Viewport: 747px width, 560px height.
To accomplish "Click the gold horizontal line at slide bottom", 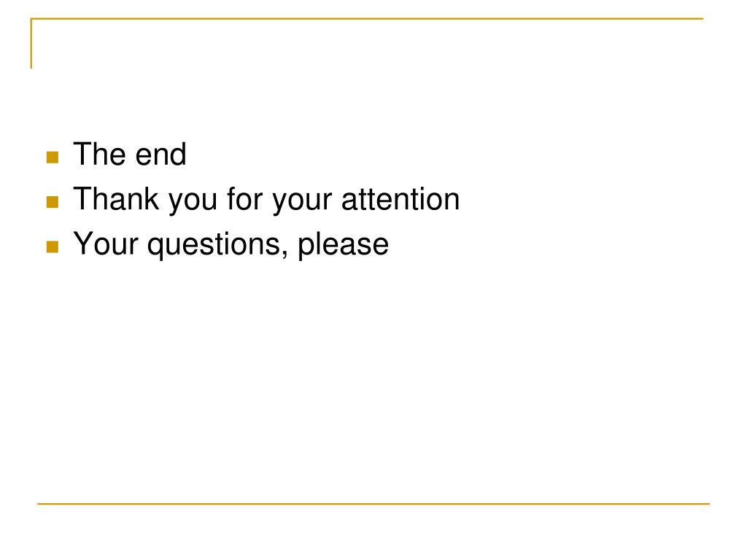I will click(x=373, y=503).
